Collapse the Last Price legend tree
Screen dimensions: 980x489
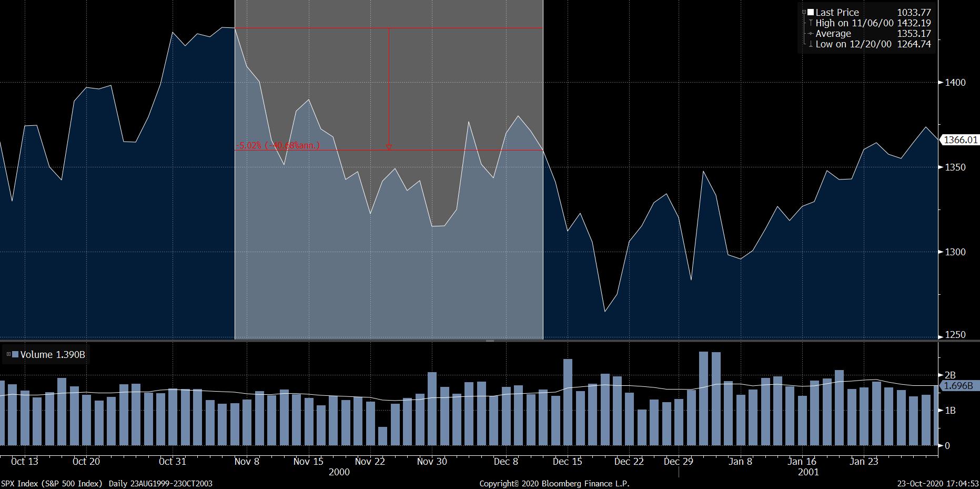[x=804, y=13]
